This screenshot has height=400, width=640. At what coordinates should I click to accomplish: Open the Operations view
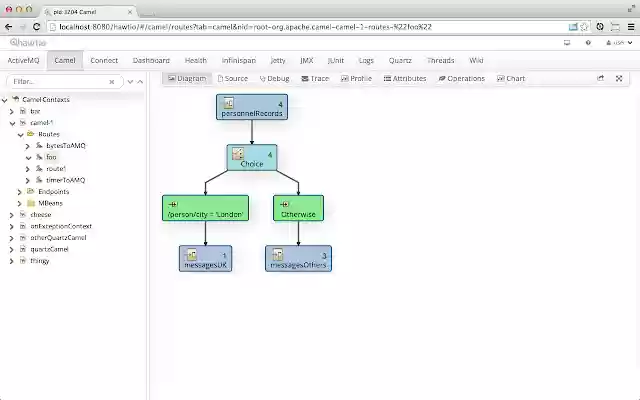tap(462, 78)
